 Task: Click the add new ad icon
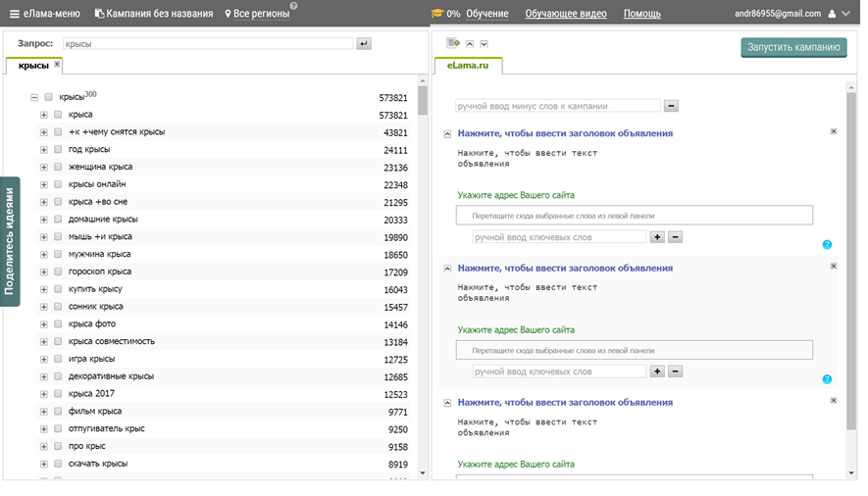click(x=452, y=43)
